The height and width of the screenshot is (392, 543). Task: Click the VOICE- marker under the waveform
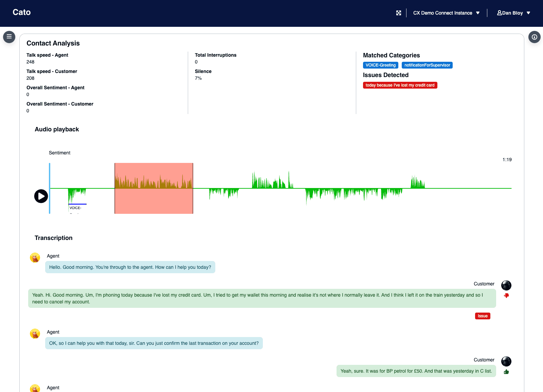pos(76,208)
